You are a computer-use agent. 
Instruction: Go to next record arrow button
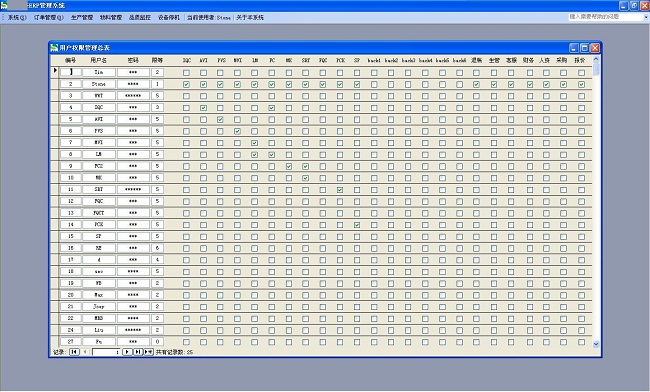click(x=127, y=352)
